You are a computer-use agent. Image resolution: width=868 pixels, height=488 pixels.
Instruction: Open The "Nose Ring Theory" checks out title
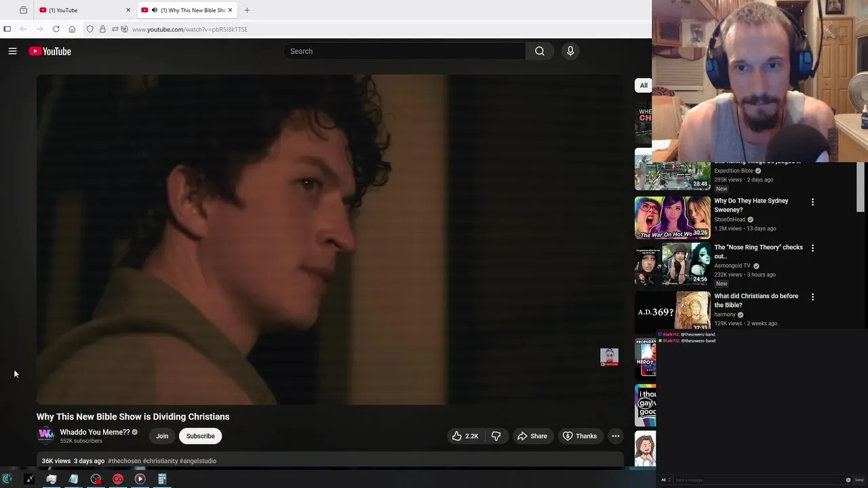(x=758, y=251)
